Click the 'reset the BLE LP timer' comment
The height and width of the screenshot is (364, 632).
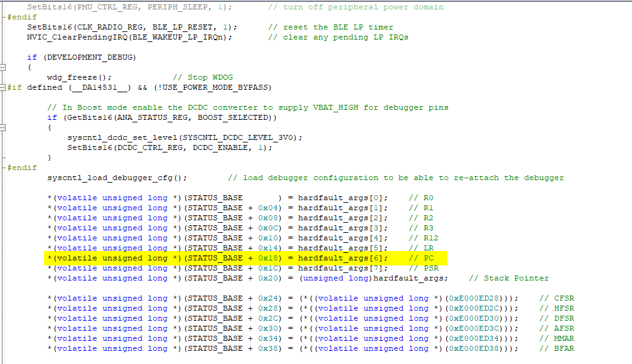(331, 27)
